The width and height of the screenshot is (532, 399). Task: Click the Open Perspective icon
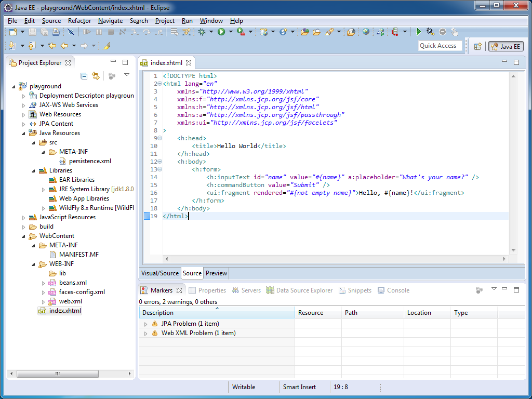(x=477, y=46)
